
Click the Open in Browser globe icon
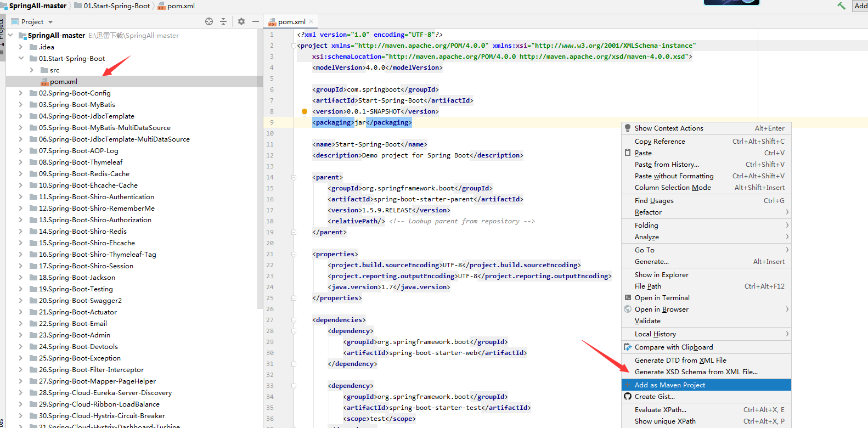click(628, 309)
